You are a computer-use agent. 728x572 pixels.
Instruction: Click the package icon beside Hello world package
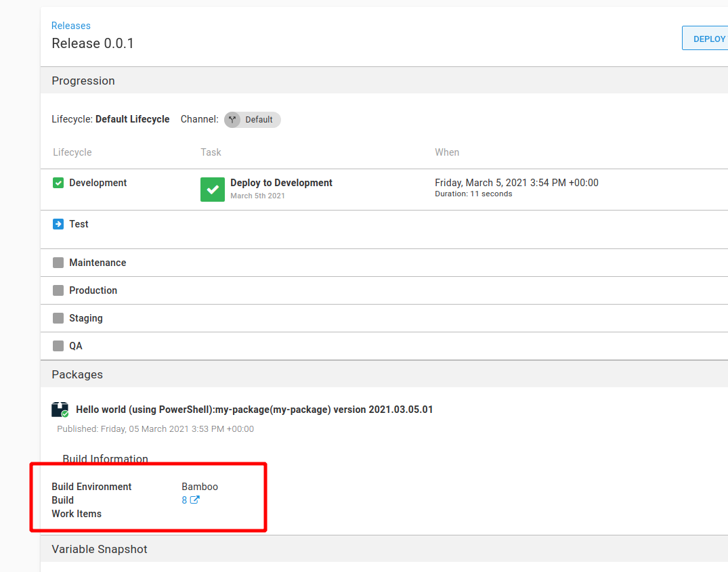point(59,408)
